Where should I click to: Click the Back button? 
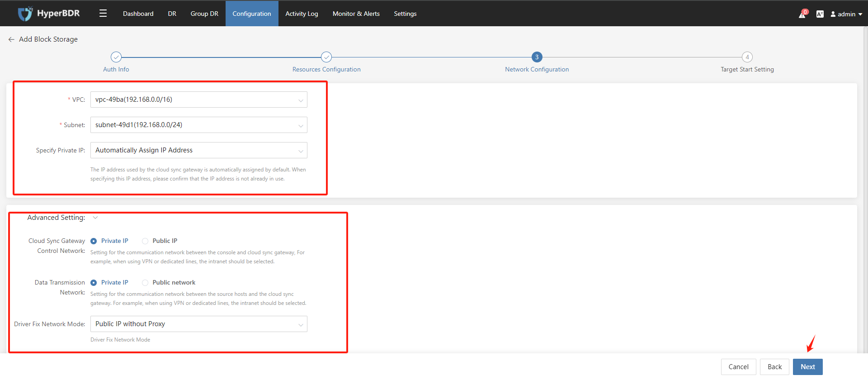click(775, 367)
